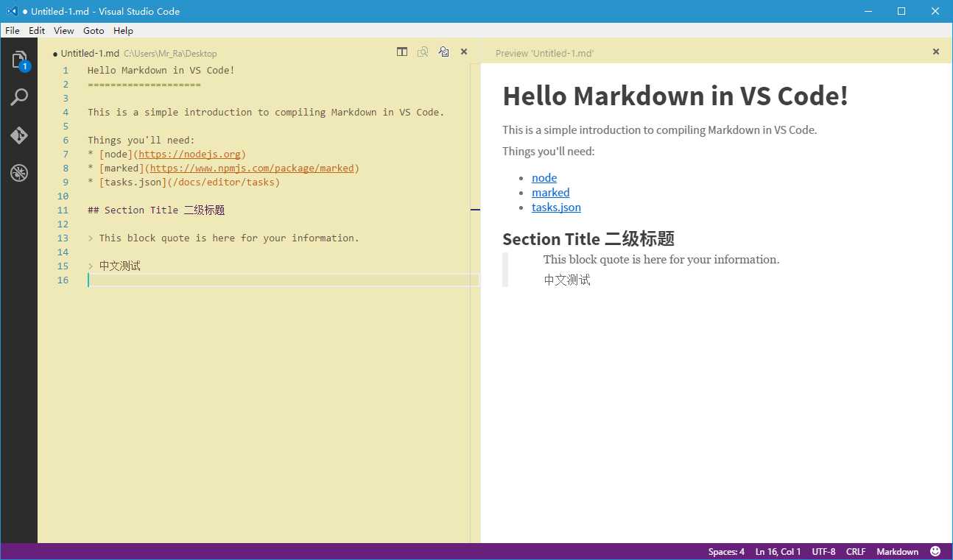Click 'Things you'll need:' in the preview

point(549,152)
